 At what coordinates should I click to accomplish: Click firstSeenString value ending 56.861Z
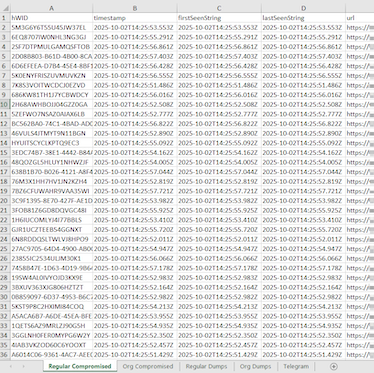coord(219,47)
